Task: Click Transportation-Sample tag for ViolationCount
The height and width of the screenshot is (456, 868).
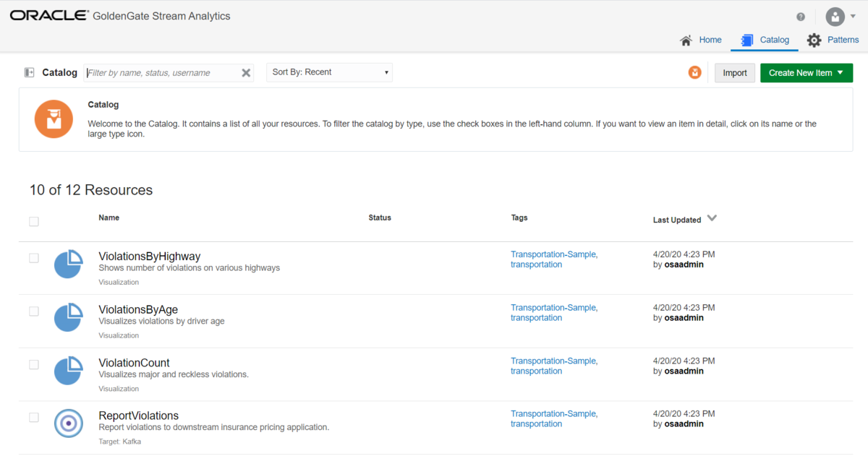Action: click(x=554, y=361)
